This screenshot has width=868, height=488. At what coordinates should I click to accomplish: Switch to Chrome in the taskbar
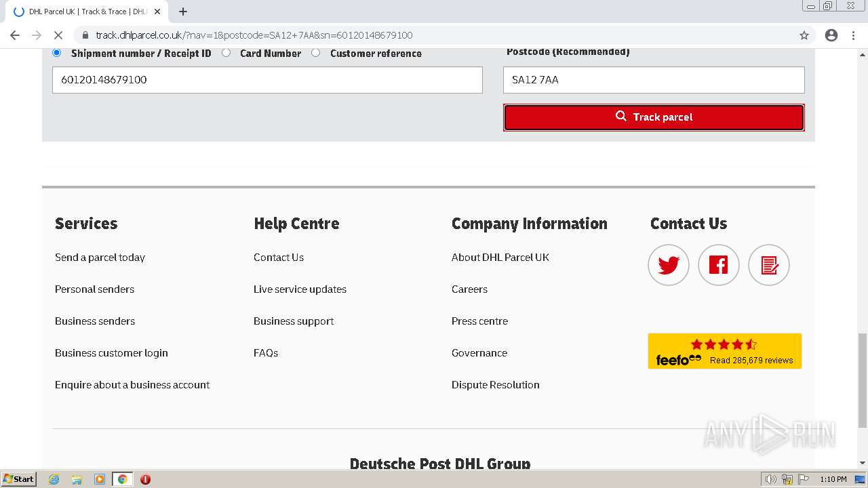point(122,479)
